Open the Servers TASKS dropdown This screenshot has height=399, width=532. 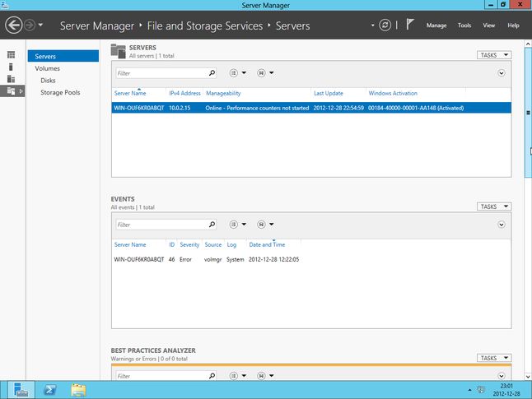pyautogui.click(x=494, y=55)
